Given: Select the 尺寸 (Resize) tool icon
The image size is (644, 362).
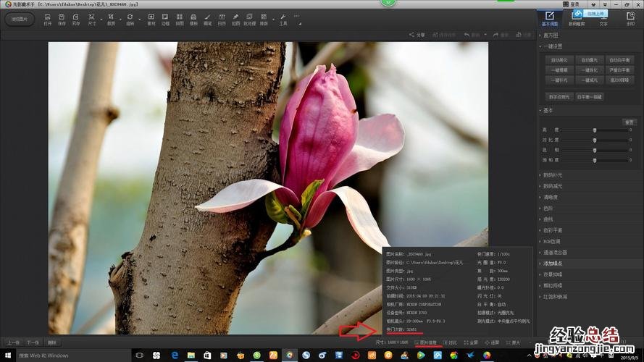Looking at the screenshot, I should click(x=92, y=19).
